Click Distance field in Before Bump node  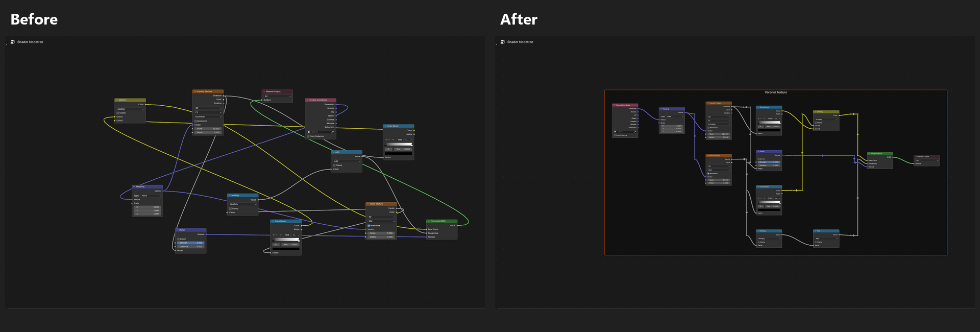[x=191, y=247]
